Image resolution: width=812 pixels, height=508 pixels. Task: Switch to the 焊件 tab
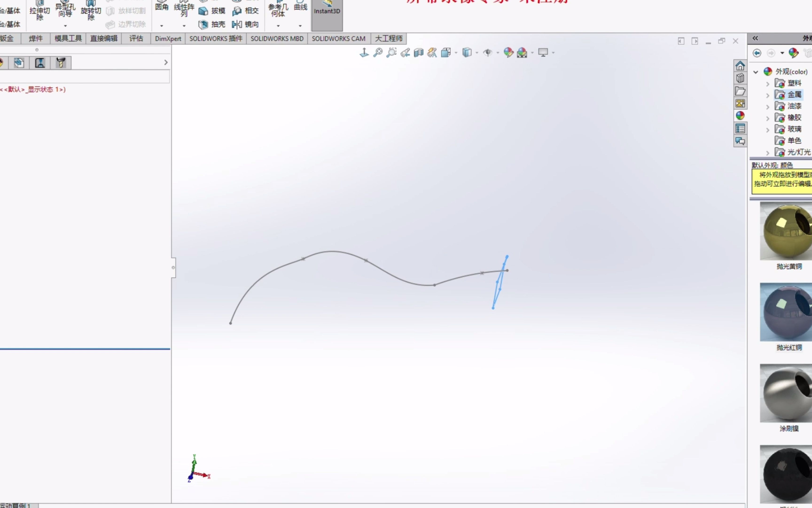(x=35, y=39)
